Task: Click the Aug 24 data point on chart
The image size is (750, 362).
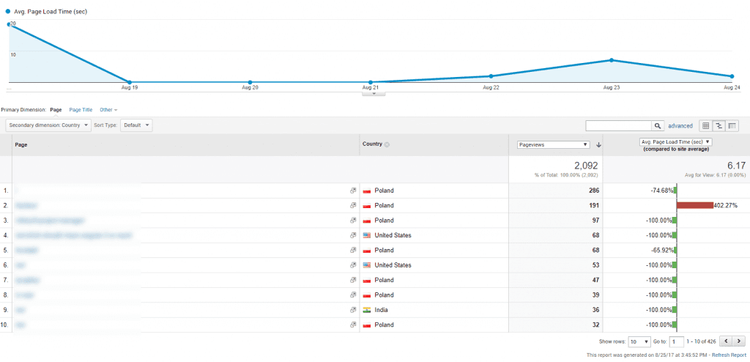Action: click(732, 77)
